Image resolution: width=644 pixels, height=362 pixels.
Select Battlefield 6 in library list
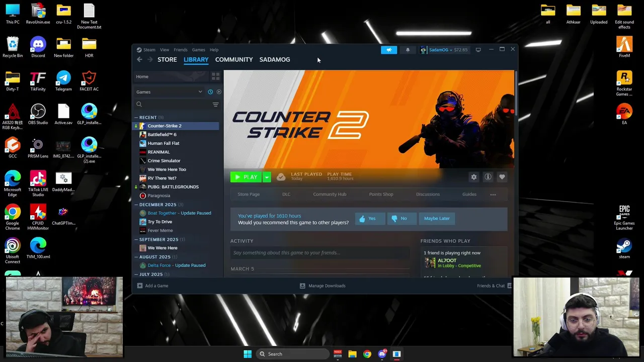[x=176, y=135]
